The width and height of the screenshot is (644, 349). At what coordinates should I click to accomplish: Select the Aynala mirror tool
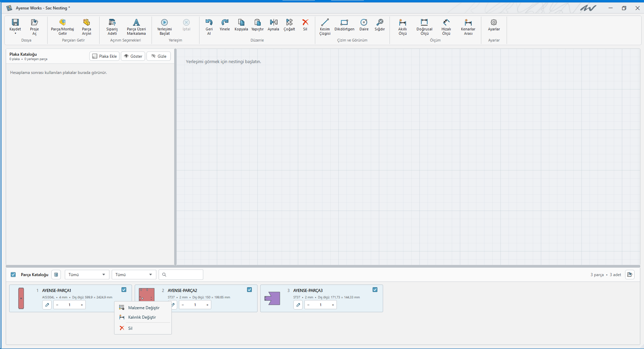(x=273, y=25)
